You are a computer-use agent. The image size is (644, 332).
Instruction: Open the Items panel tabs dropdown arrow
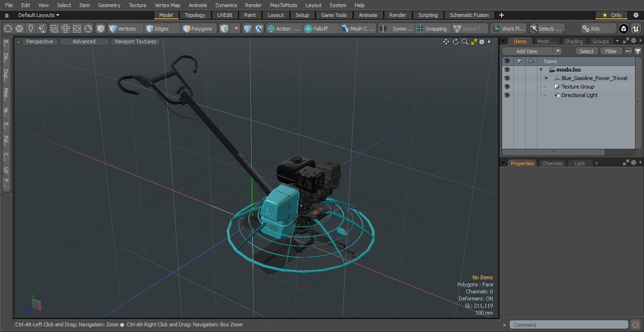point(617,41)
